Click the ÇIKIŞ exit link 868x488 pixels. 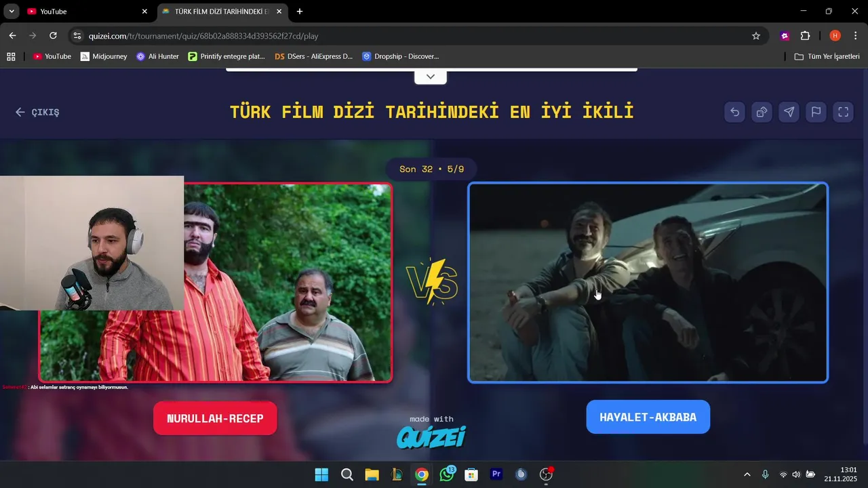pos(37,113)
